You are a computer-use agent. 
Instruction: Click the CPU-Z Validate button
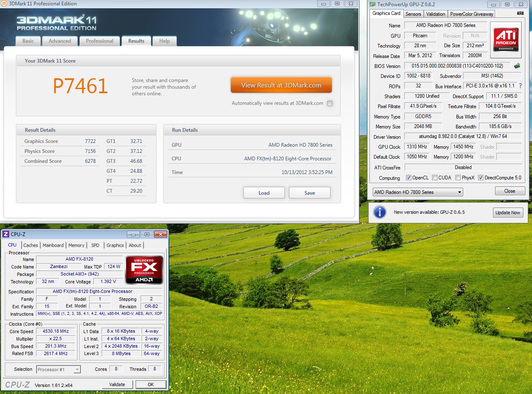117,384
